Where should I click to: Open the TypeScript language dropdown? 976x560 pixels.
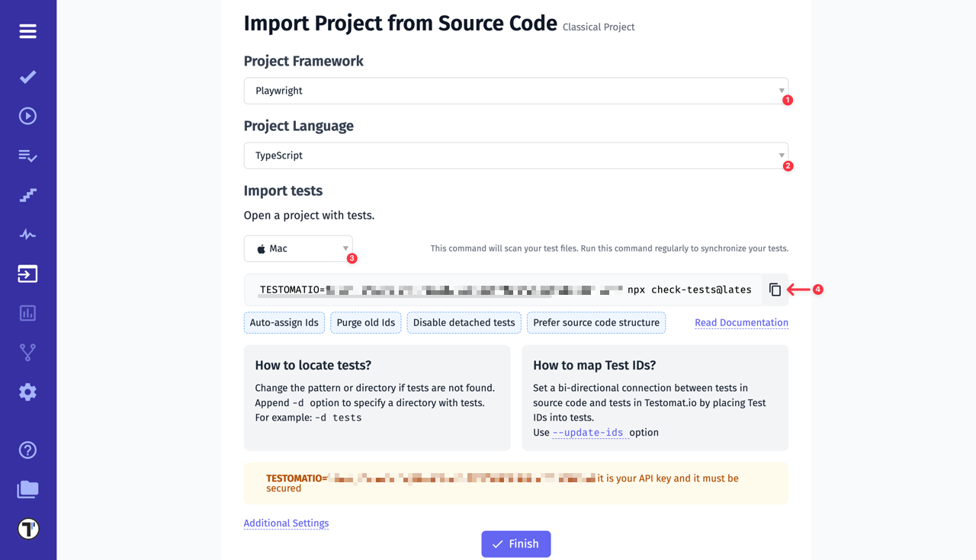point(515,155)
